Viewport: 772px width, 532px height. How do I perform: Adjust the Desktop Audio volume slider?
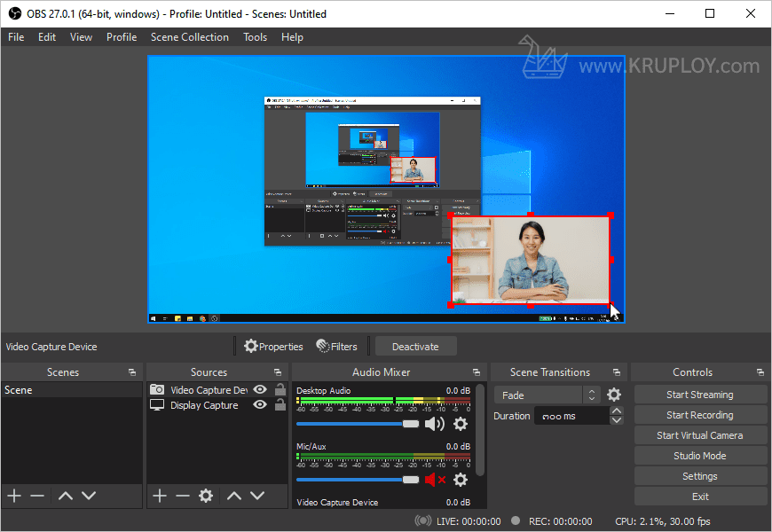pos(410,424)
